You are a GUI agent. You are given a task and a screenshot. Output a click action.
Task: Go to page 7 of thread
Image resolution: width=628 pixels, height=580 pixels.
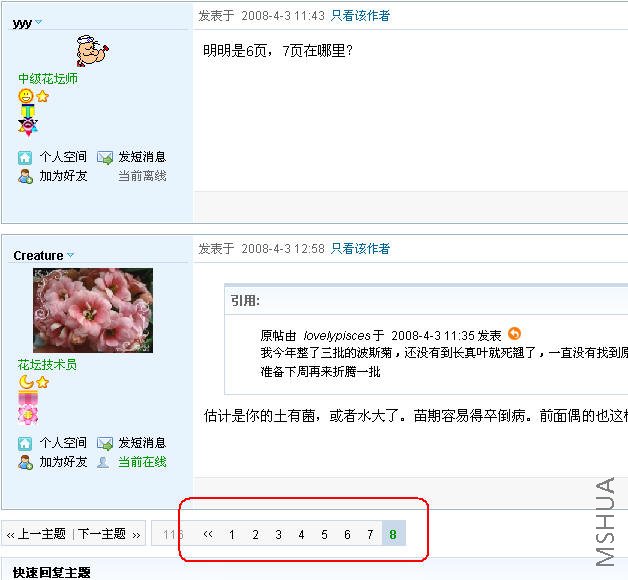click(370, 534)
